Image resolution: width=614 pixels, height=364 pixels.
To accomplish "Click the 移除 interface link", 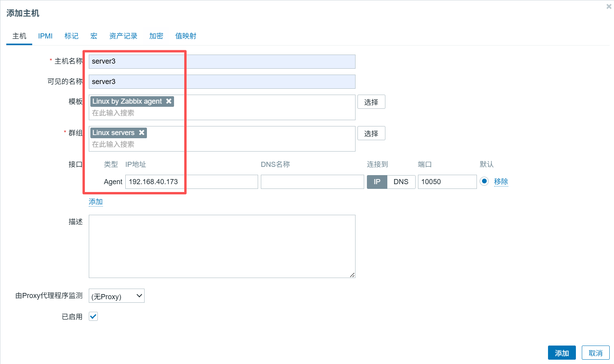I will pos(501,181).
